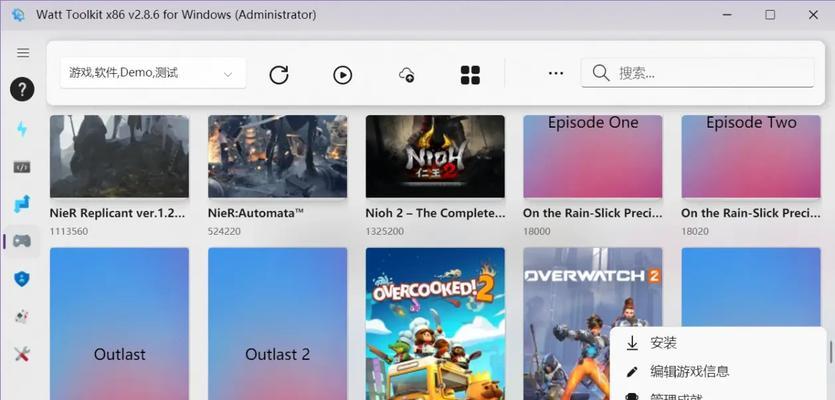835x400 pixels.
Task: Select the NieR Replicant game cover
Action: 119,157
